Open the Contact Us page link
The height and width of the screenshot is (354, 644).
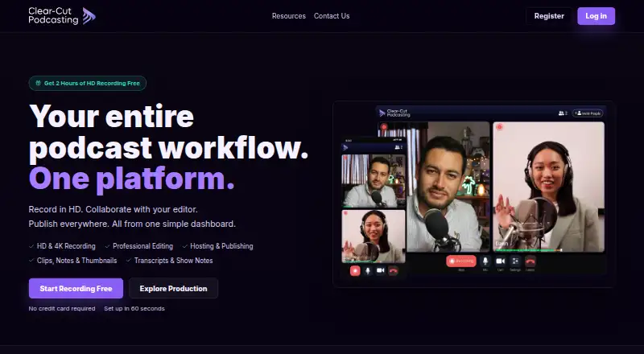[x=332, y=16]
